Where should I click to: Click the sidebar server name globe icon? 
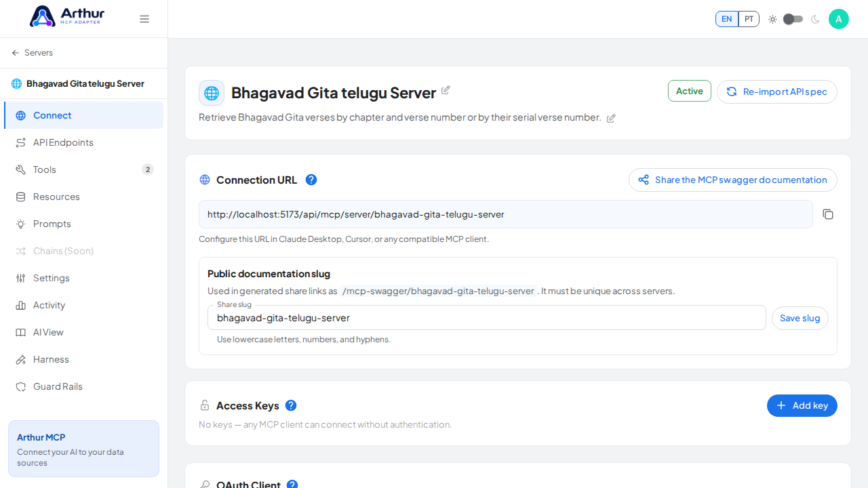pyautogui.click(x=16, y=83)
